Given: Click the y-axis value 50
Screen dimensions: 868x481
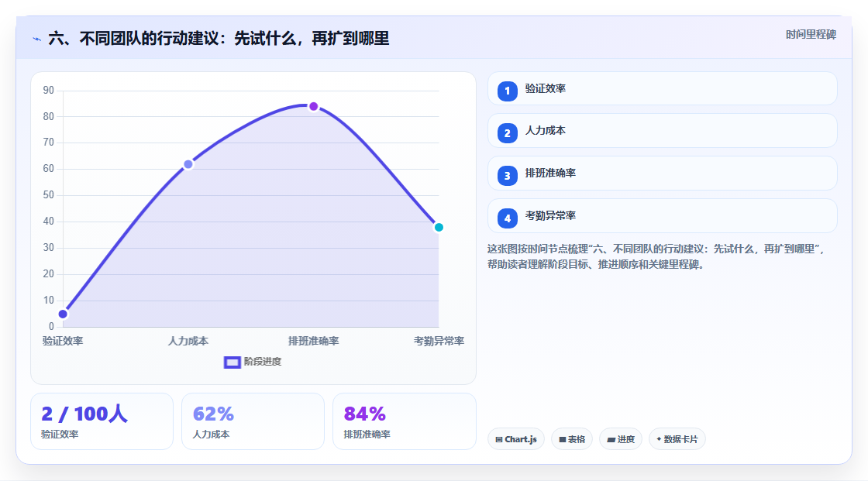Looking at the screenshot, I should (49, 195).
